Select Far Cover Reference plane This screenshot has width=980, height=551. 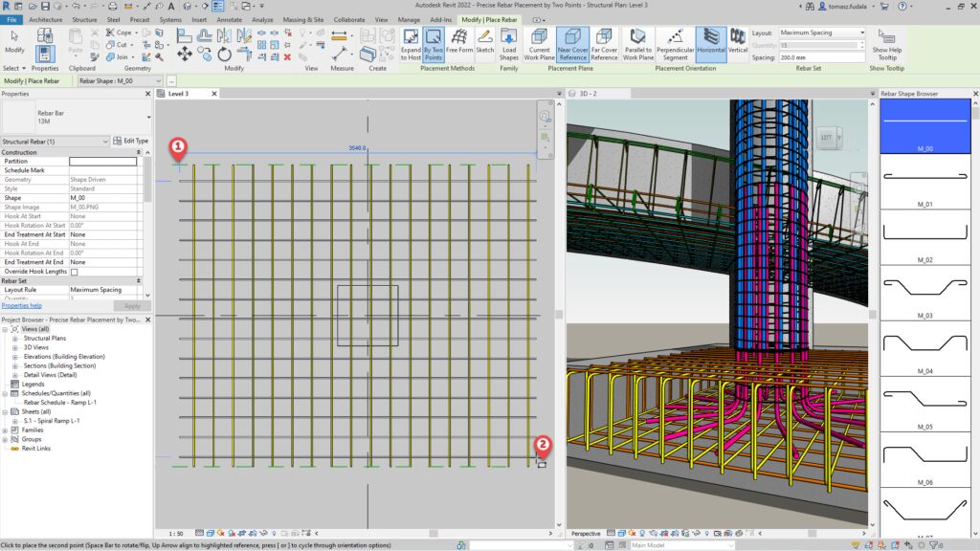[604, 44]
